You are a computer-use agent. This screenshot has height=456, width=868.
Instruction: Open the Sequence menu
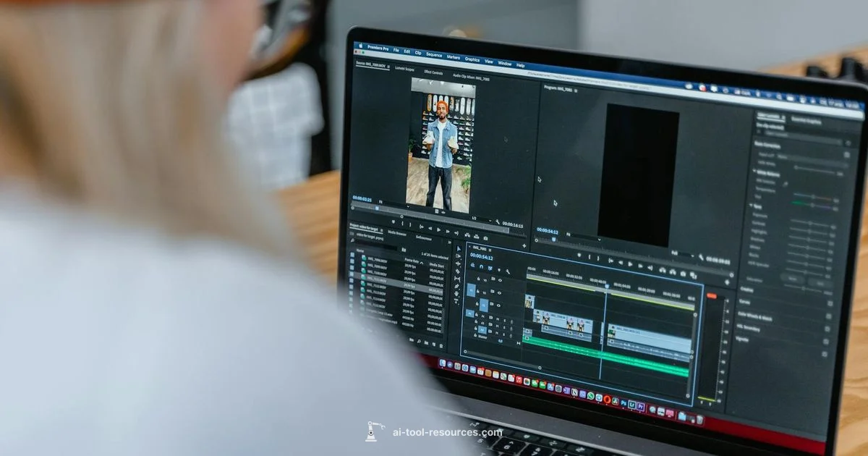click(x=434, y=56)
